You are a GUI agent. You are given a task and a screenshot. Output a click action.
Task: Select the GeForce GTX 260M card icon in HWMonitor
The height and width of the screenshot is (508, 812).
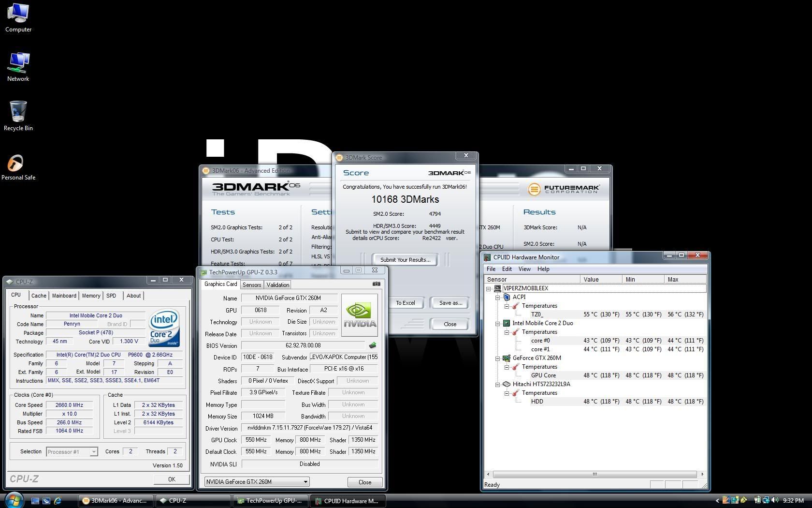[x=507, y=358]
